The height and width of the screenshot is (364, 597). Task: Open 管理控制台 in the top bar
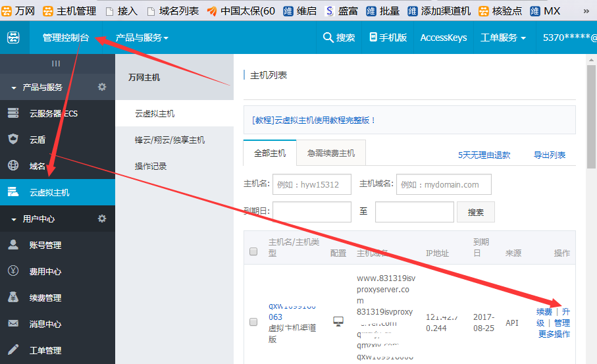point(65,38)
